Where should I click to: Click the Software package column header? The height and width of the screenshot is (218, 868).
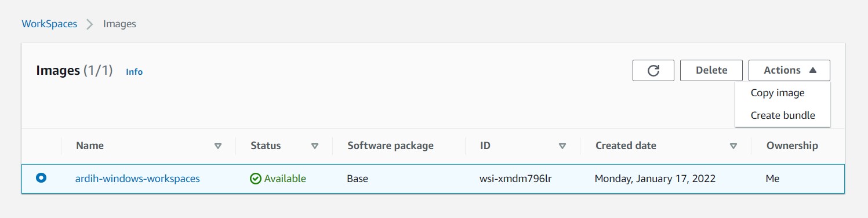coord(391,146)
